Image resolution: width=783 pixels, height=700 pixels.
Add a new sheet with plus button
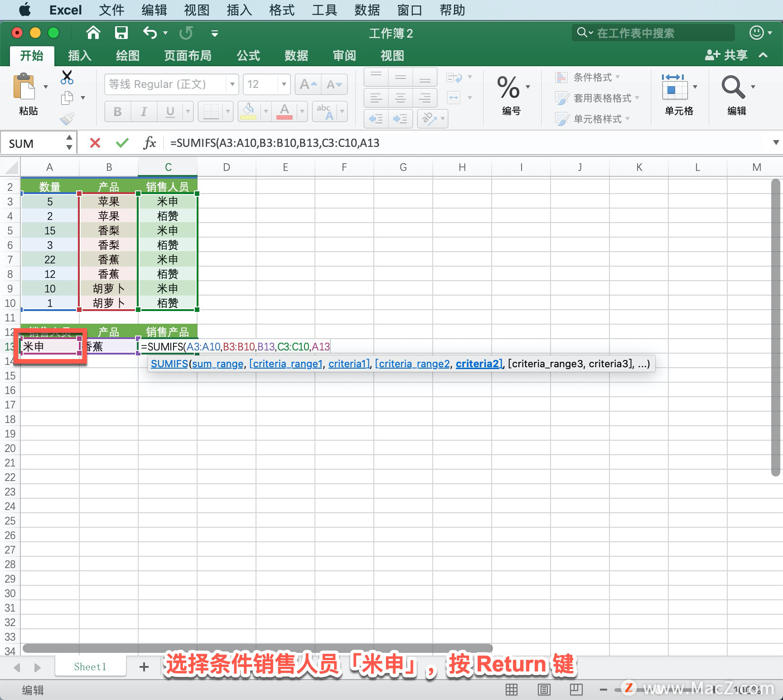pyautogui.click(x=144, y=666)
